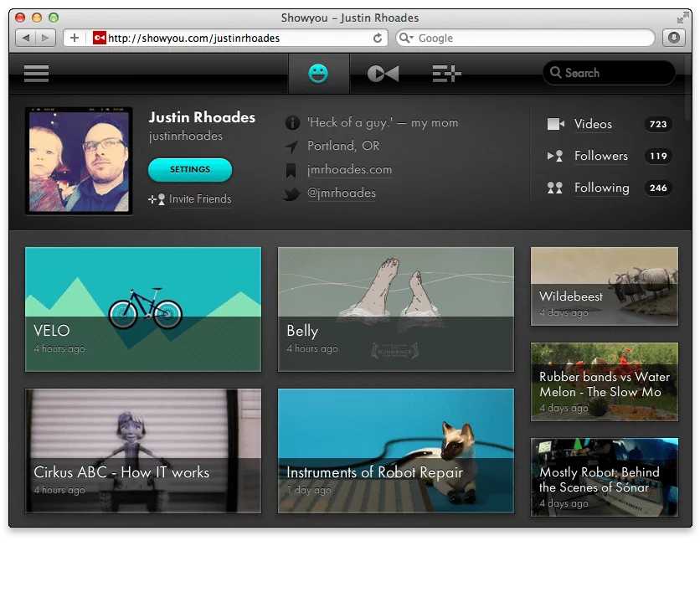The image size is (700, 613).
Task: Click the browser back arrow button
Action: pos(26,38)
